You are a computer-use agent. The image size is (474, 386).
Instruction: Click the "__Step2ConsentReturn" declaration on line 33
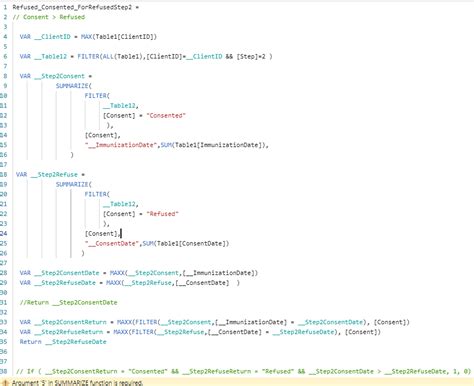70,322
